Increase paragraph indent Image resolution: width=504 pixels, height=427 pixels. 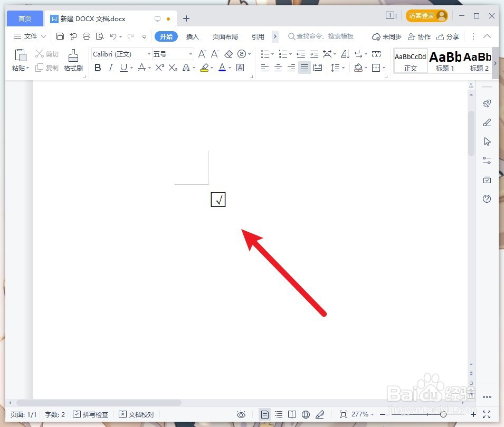(x=314, y=54)
